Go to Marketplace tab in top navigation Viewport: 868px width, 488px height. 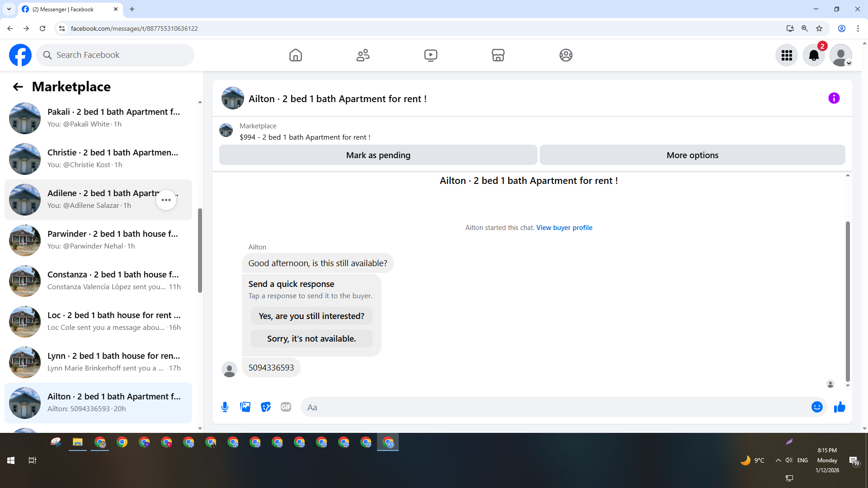(498, 55)
